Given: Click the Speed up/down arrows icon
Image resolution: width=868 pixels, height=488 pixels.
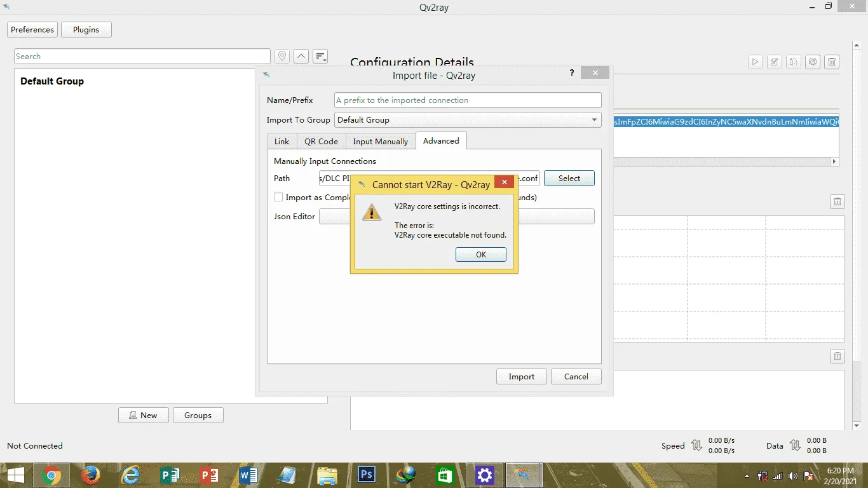Looking at the screenshot, I should coord(696,445).
